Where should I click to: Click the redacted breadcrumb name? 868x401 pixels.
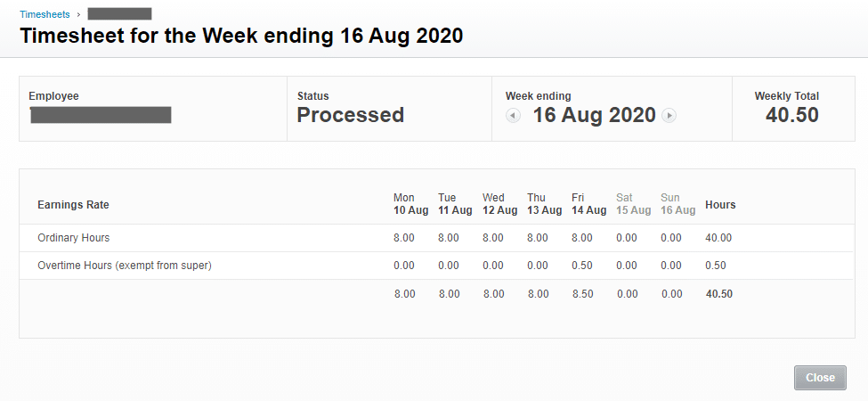(x=119, y=14)
